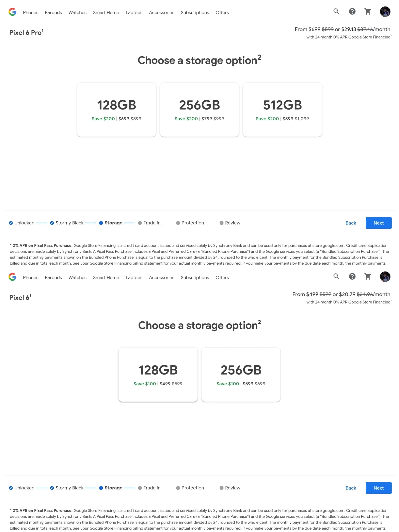Select the Pixel 6 256GB storage option

tap(241, 374)
